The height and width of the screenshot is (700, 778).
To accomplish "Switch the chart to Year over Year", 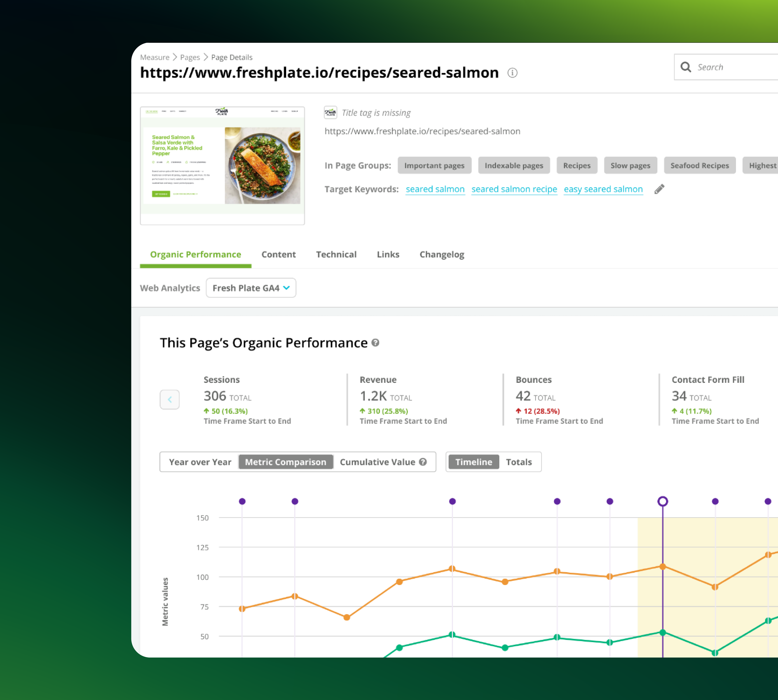I will click(200, 462).
